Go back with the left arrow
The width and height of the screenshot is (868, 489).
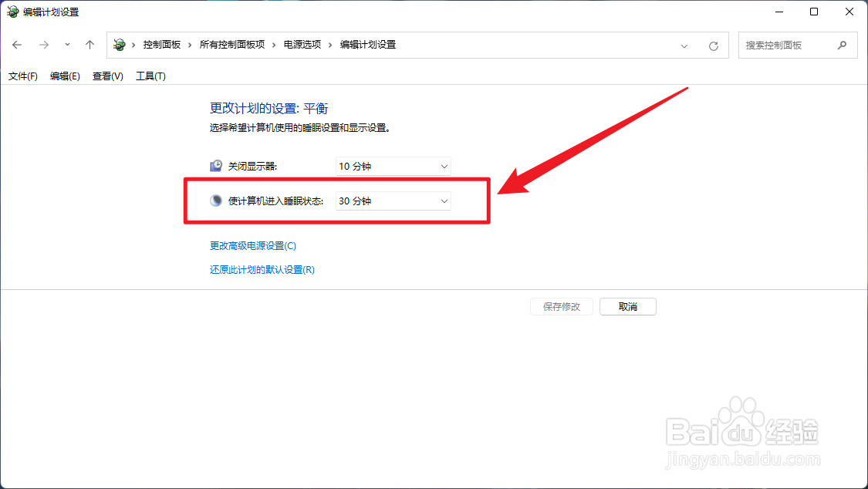click(17, 45)
